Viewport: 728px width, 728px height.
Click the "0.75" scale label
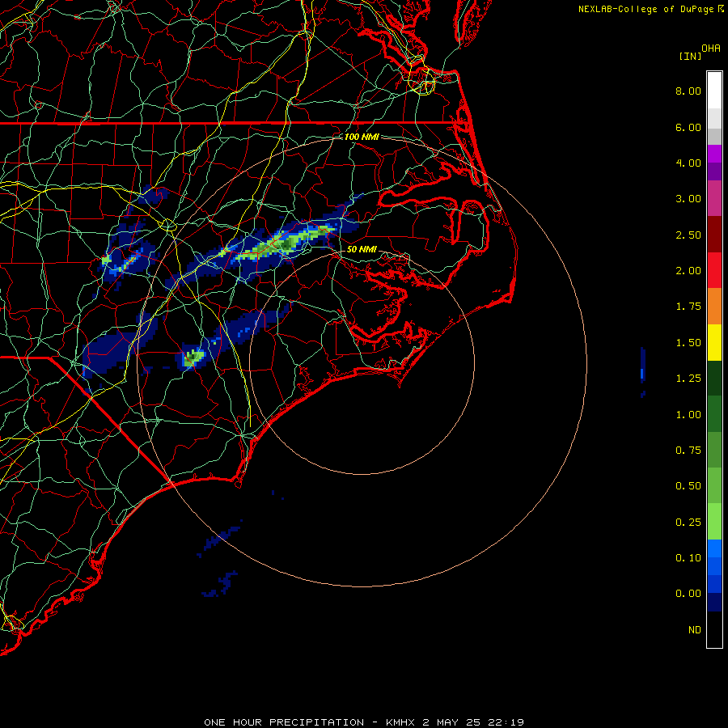(x=688, y=451)
